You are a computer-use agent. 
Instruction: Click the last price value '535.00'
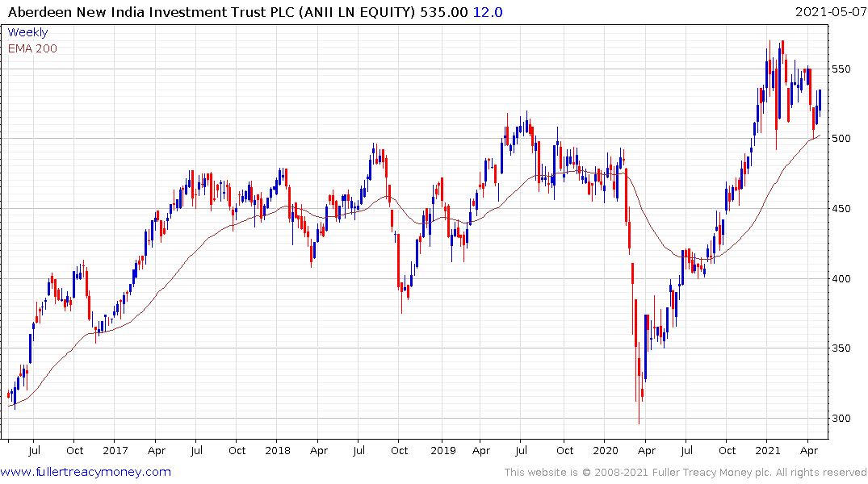(443, 12)
